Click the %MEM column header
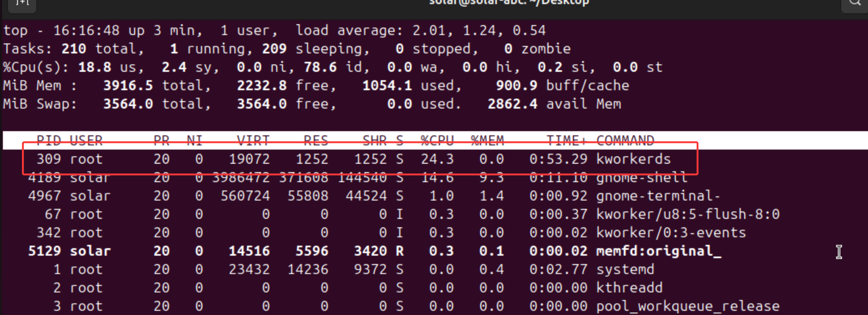Screen dimensions: 868x315 487,141
